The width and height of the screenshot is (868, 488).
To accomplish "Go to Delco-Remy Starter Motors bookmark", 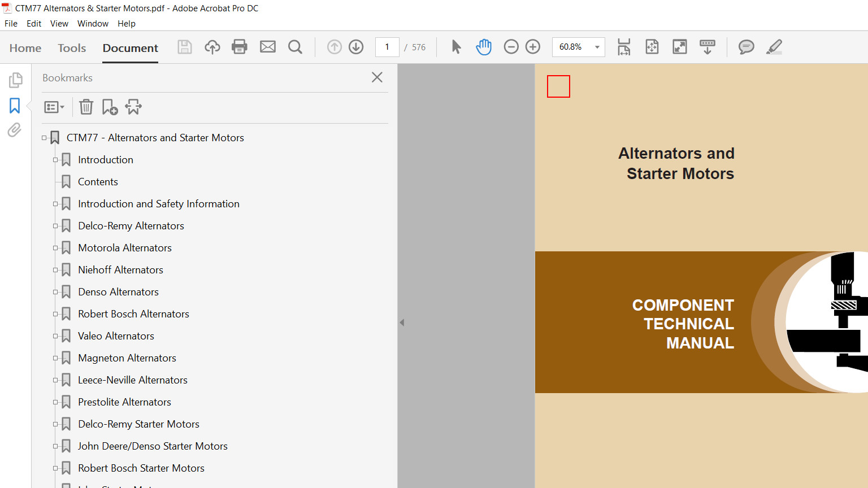I will point(138,424).
